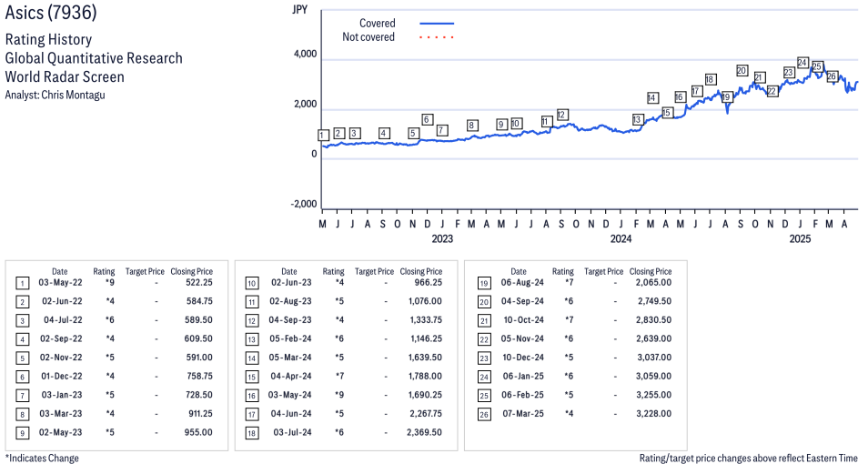
Task: Click the closing price 3,228.00
Action: tap(654, 414)
